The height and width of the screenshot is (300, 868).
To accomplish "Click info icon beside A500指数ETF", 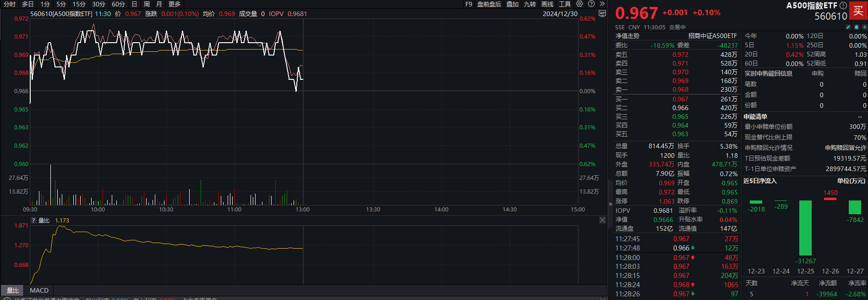I will coord(843,6).
